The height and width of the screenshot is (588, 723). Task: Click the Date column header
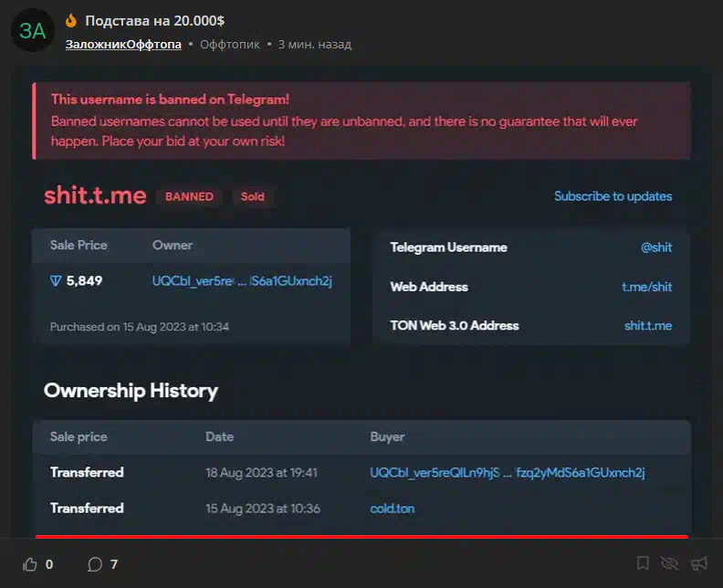219,436
